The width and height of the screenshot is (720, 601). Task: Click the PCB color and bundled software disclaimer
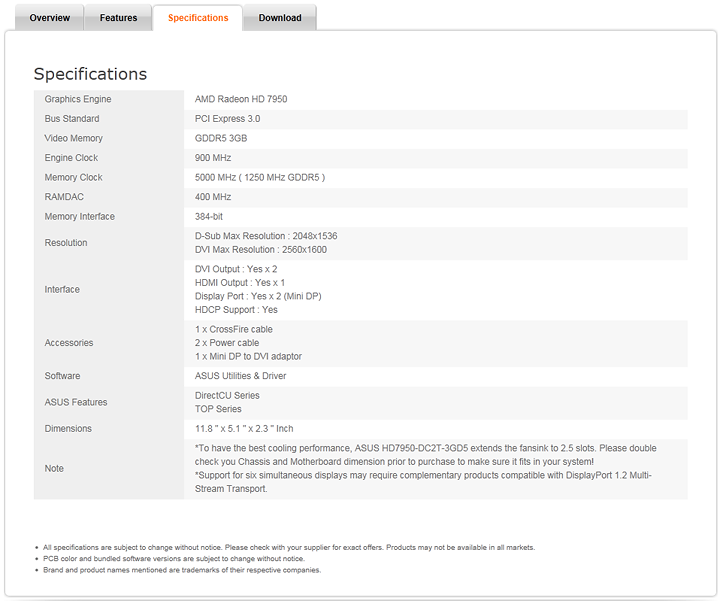pyautogui.click(x=174, y=559)
